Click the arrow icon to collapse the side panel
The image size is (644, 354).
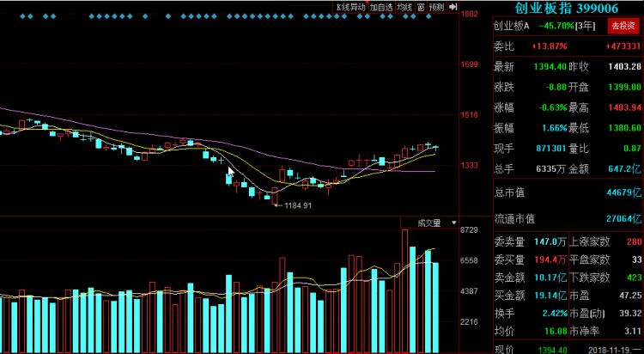453,7
